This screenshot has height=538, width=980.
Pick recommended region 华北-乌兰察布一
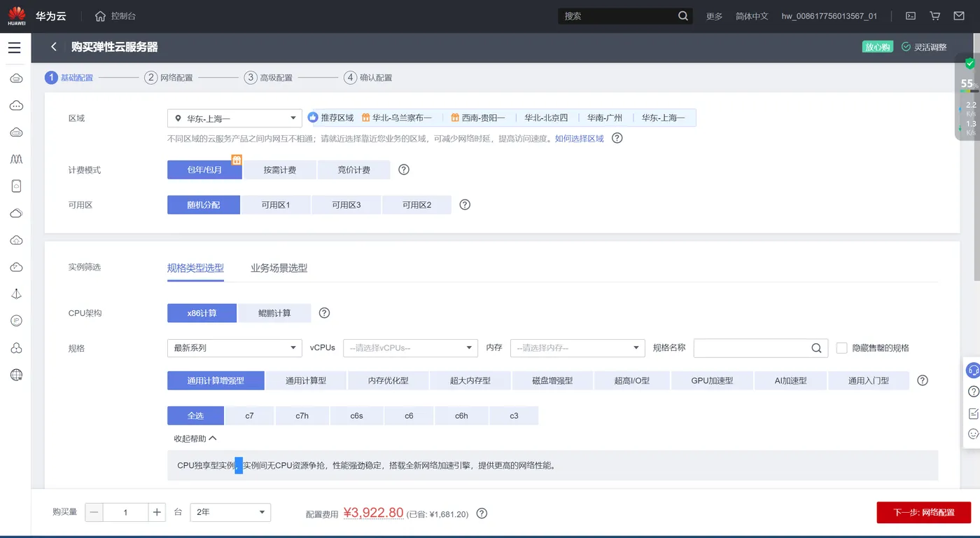(397, 118)
